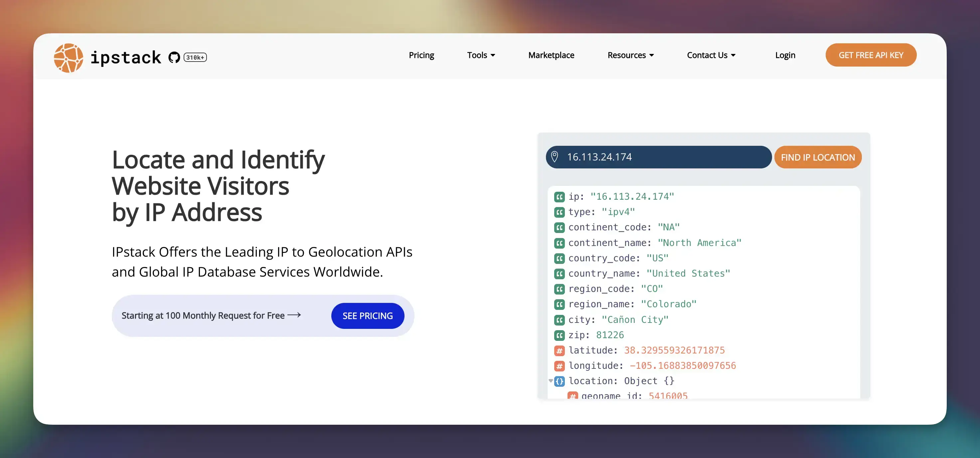Click the string icon beside continent_name
The image size is (980, 458).
coord(559,243)
